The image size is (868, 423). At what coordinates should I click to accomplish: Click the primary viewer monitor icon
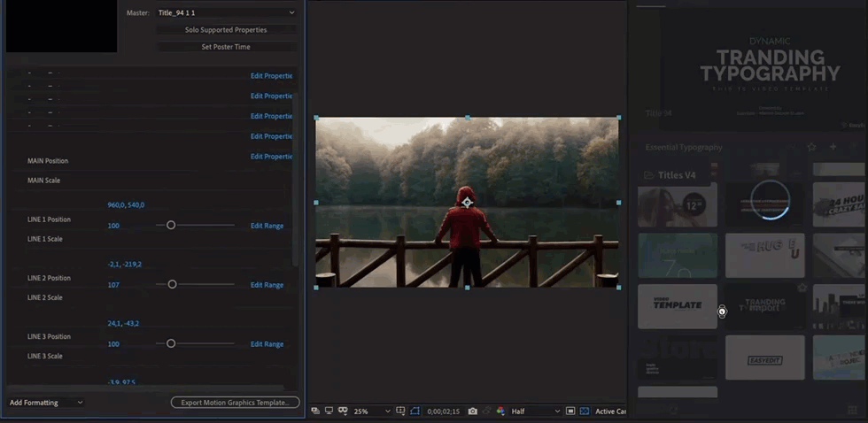(x=329, y=411)
